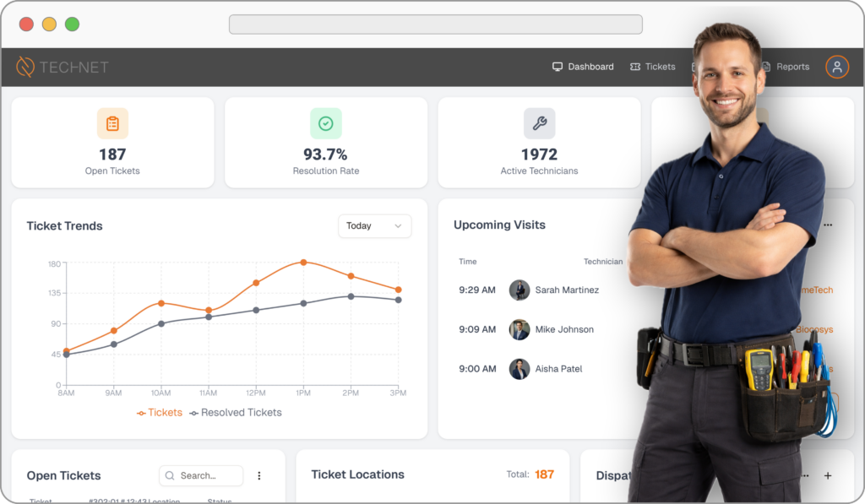Open Upcoming Visits three-dot menu
Image resolution: width=865 pixels, height=504 pixels.
coord(828,225)
